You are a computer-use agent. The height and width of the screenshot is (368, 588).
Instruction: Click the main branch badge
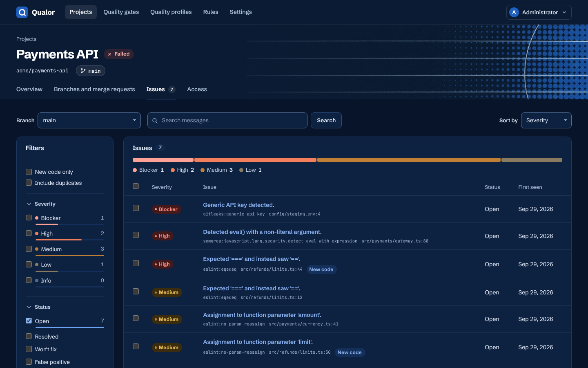(91, 71)
